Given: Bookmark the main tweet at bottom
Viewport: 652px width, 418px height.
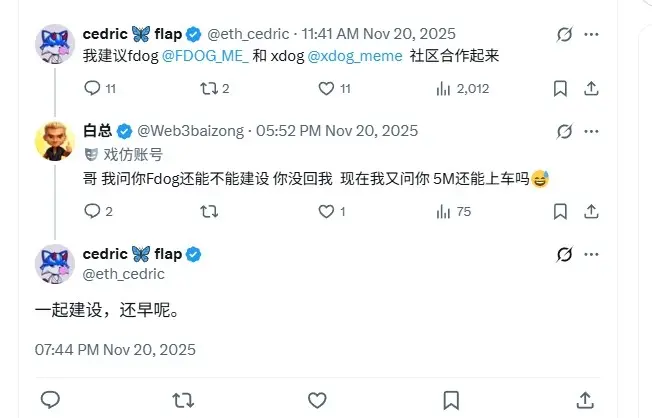Looking at the screenshot, I should point(451,400).
